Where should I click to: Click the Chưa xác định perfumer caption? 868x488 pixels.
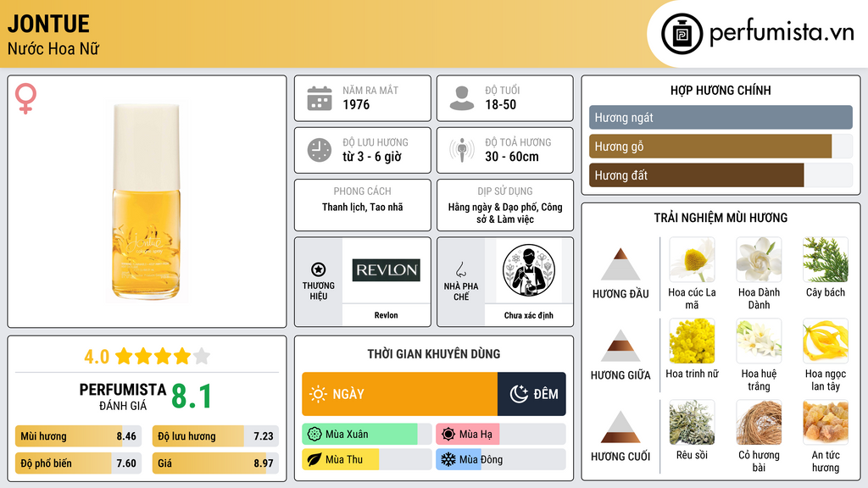tap(529, 315)
